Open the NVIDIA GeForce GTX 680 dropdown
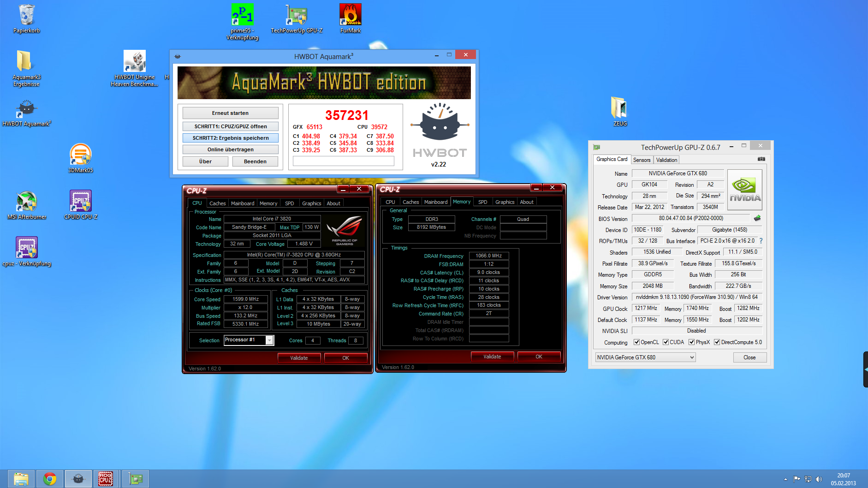 pos(645,357)
